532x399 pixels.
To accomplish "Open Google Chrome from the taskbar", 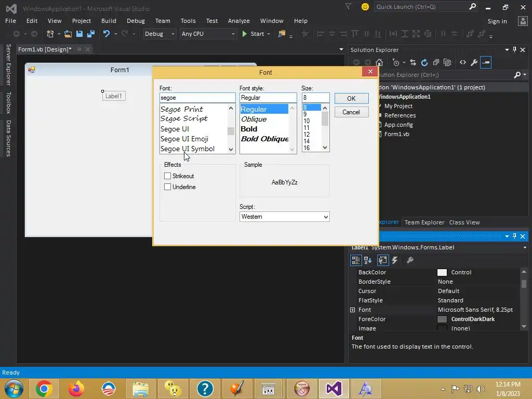I will (44, 389).
